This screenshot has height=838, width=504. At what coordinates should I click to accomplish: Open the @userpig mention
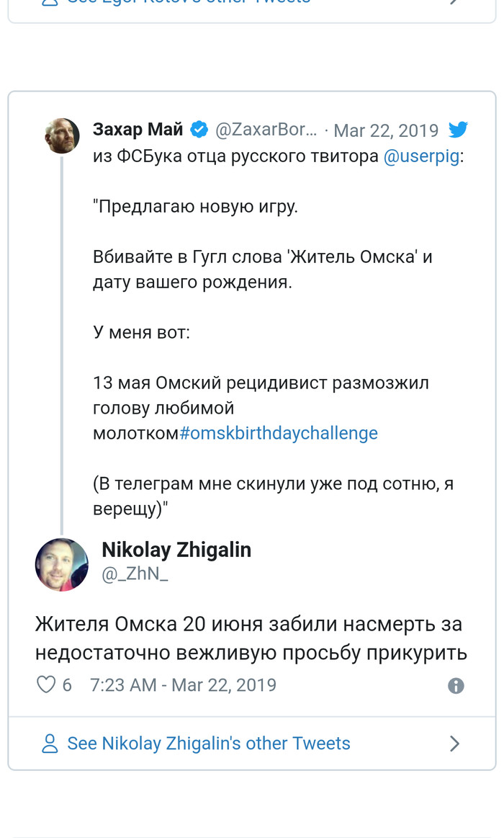point(421,157)
